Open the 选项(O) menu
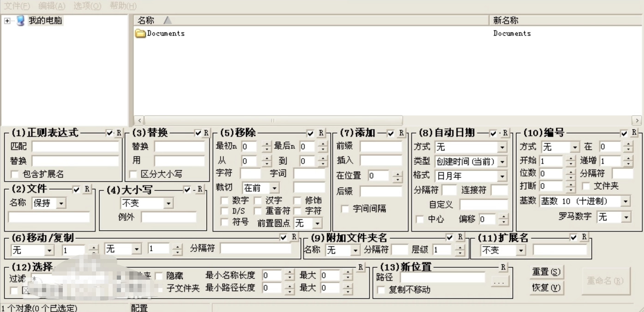 87,6
